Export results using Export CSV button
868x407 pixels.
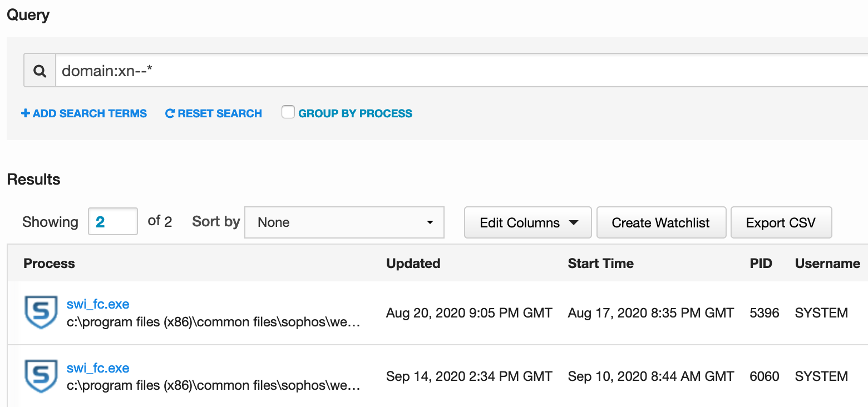[x=781, y=223]
